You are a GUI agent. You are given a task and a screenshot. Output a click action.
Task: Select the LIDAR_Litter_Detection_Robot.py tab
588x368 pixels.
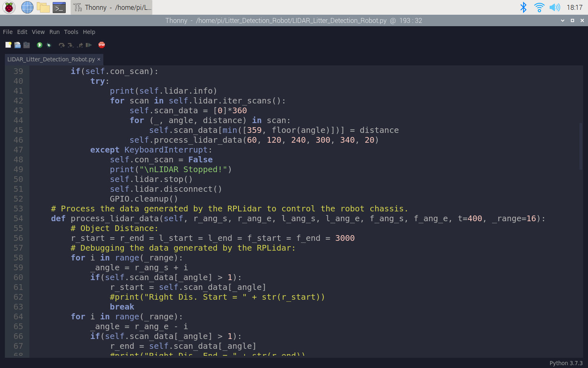click(51, 59)
